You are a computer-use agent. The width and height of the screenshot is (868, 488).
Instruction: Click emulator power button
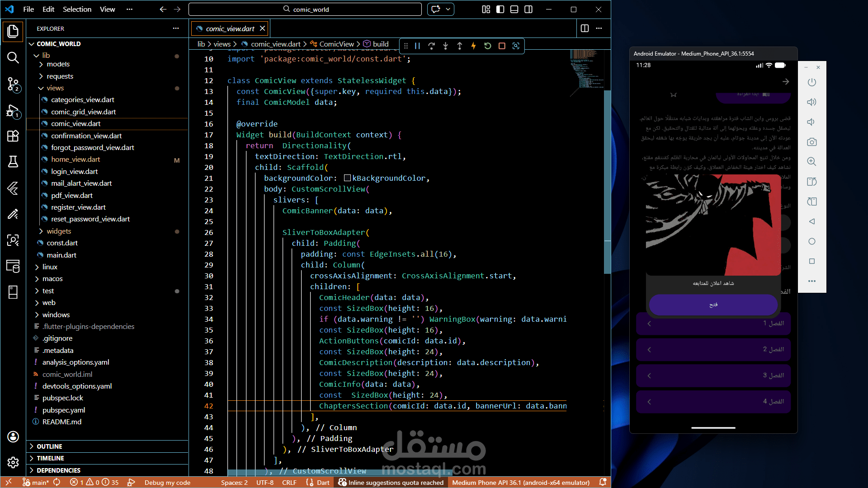pos(811,82)
